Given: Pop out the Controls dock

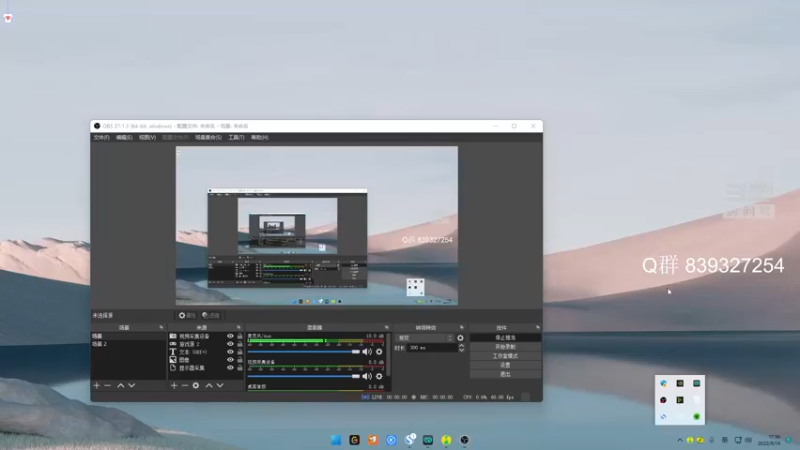Looking at the screenshot, I should tap(538, 328).
